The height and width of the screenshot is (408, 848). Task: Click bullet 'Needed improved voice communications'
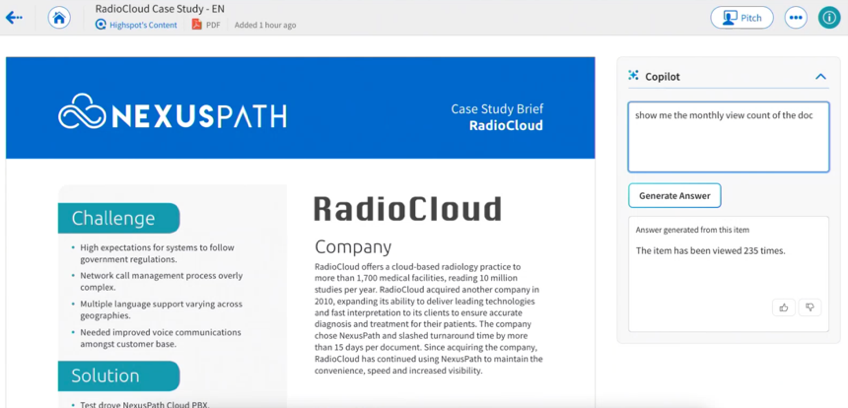[x=161, y=332]
